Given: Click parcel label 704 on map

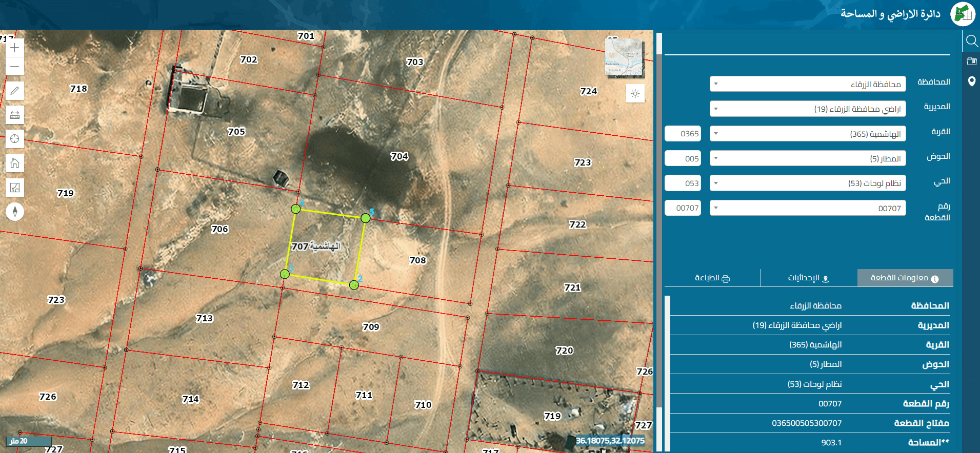Looking at the screenshot, I should point(399,156).
